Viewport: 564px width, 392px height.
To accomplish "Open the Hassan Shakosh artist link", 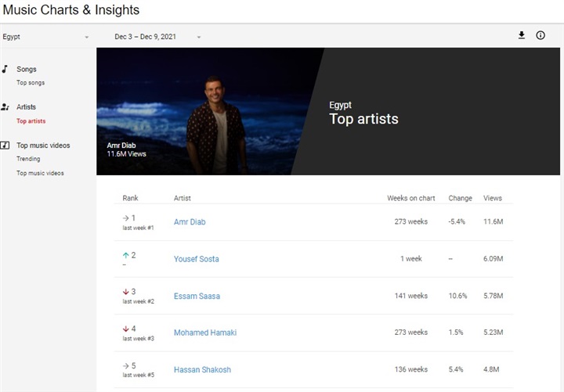I will coord(202,370).
